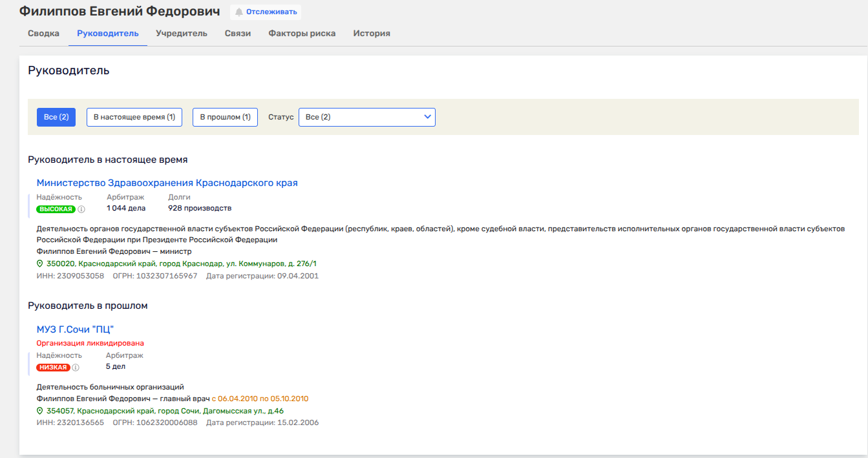The width and height of the screenshot is (868, 458).
Task: Open the Факторы риска tab
Action: pyautogui.click(x=302, y=34)
